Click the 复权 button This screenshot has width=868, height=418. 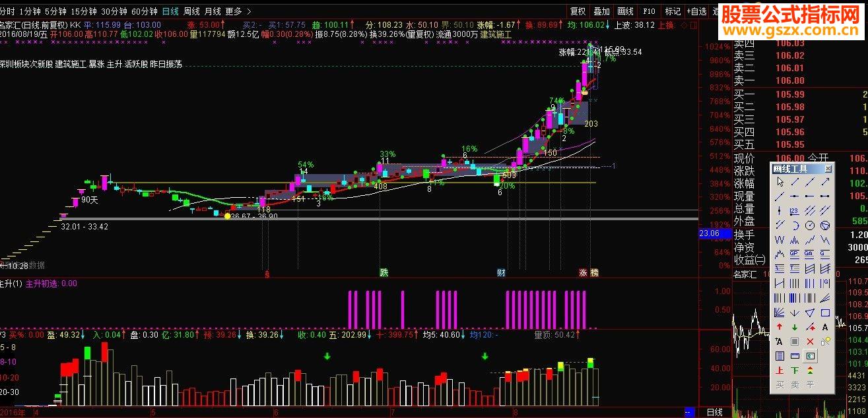pos(578,11)
